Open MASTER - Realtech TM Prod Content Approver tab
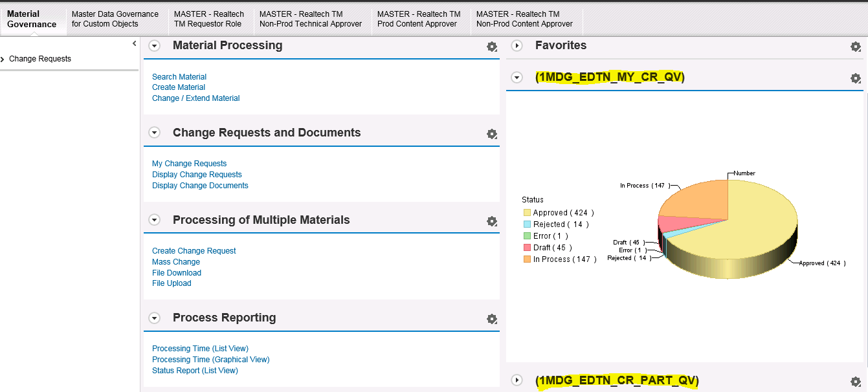 [x=418, y=19]
